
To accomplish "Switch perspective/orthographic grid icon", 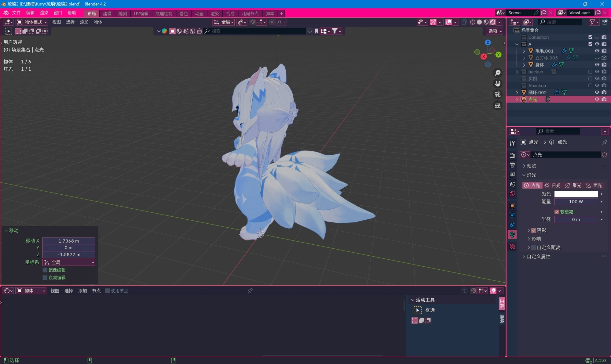I will 498,105.
